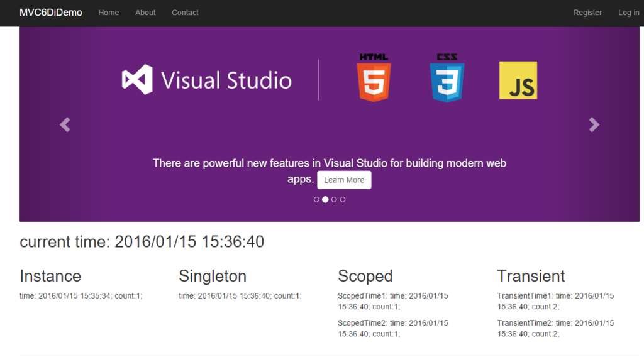Go to the Home menu item
The width and height of the screenshot is (644, 362).
[x=108, y=13]
